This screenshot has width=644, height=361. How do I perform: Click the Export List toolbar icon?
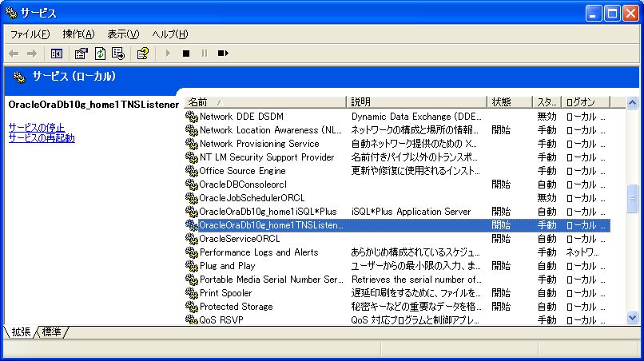(118, 54)
